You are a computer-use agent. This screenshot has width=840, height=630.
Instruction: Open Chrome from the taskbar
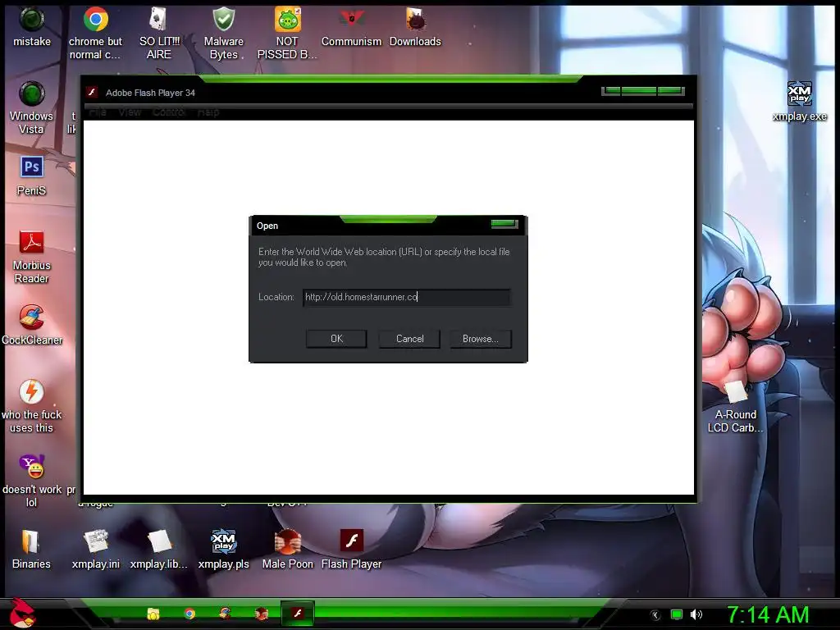pyautogui.click(x=189, y=614)
